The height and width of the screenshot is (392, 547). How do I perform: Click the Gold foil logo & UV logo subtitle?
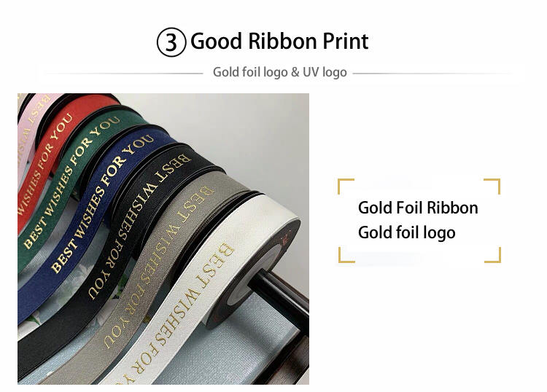pyautogui.click(x=280, y=72)
